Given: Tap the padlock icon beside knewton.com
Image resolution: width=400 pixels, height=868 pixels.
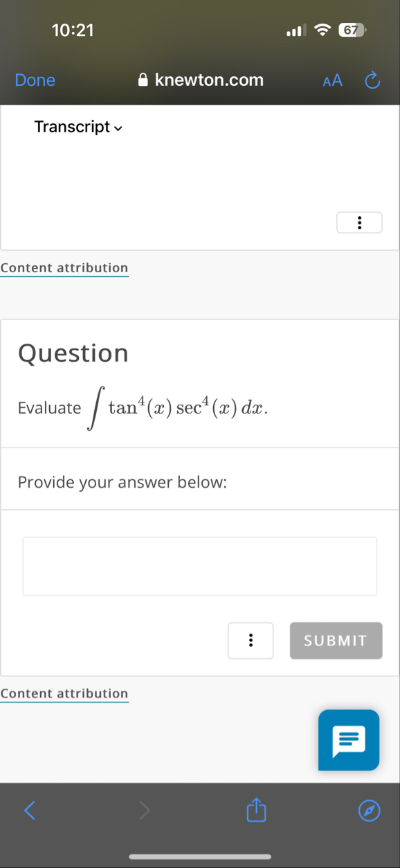Looking at the screenshot, I should [143, 79].
